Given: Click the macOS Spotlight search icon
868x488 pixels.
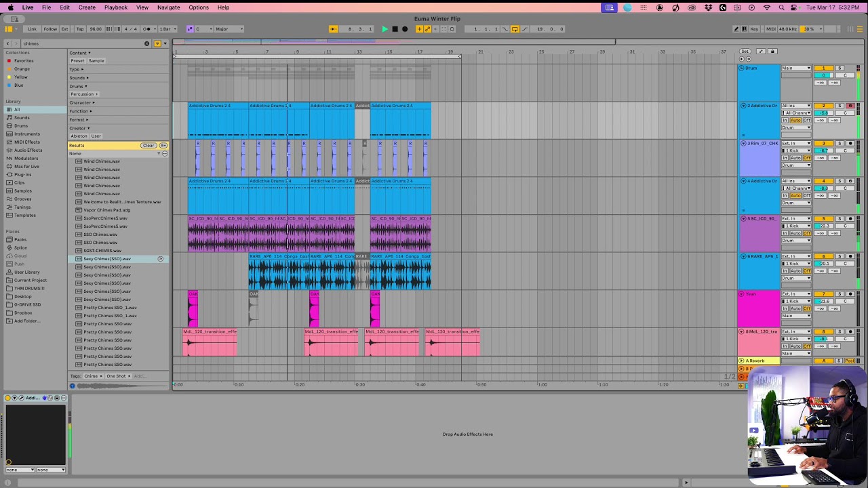Looking at the screenshot, I should coord(782,7).
